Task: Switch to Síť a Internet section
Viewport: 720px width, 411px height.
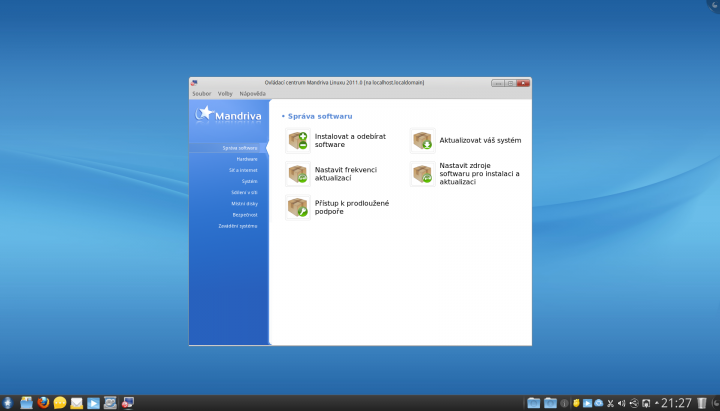Action: (x=242, y=170)
